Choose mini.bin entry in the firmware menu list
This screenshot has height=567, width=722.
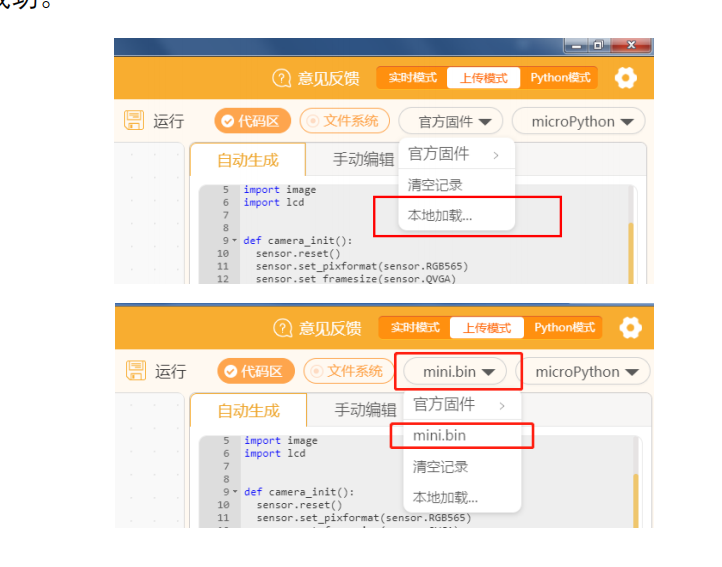[x=440, y=436]
